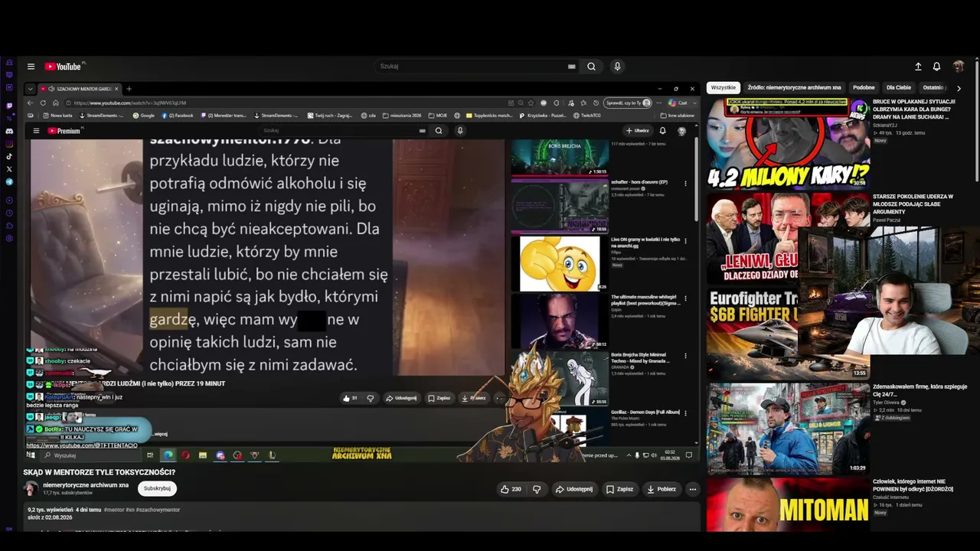The width and height of the screenshot is (980, 551).
Task: Open the account avatar menu
Action: click(958, 67)
